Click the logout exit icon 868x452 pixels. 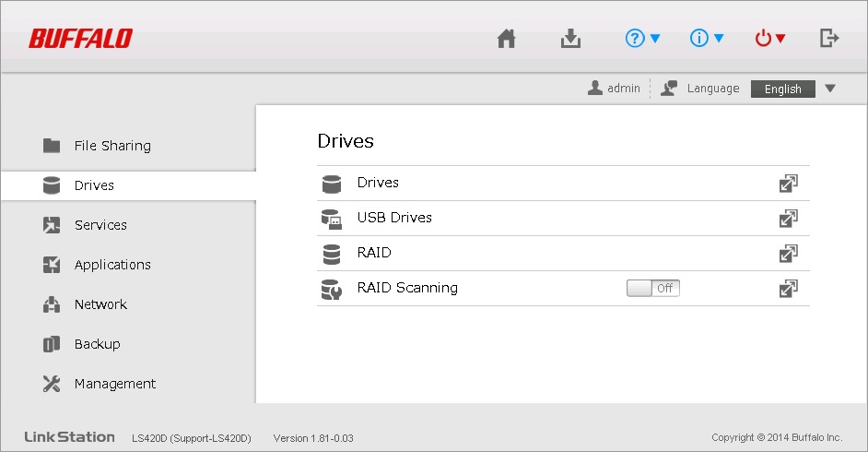[828, 38]
